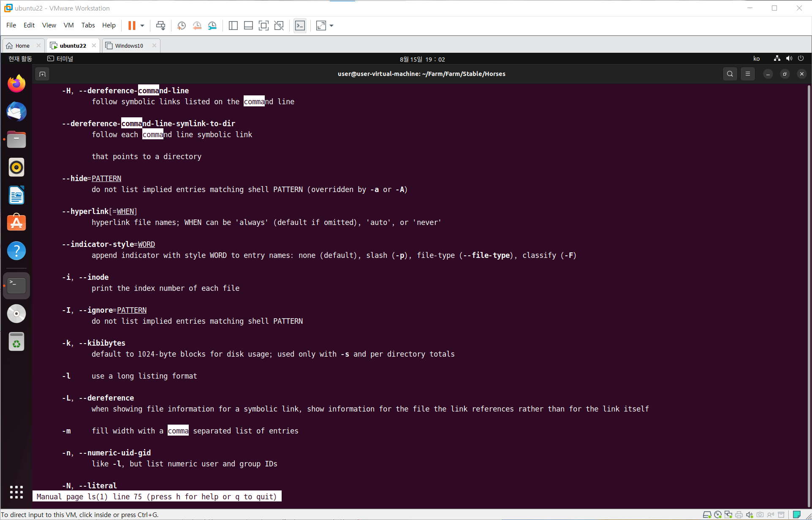This screenshot has width=812, height=520.
Task: Open the VMware console view icon
Action: tap(300, 26)
